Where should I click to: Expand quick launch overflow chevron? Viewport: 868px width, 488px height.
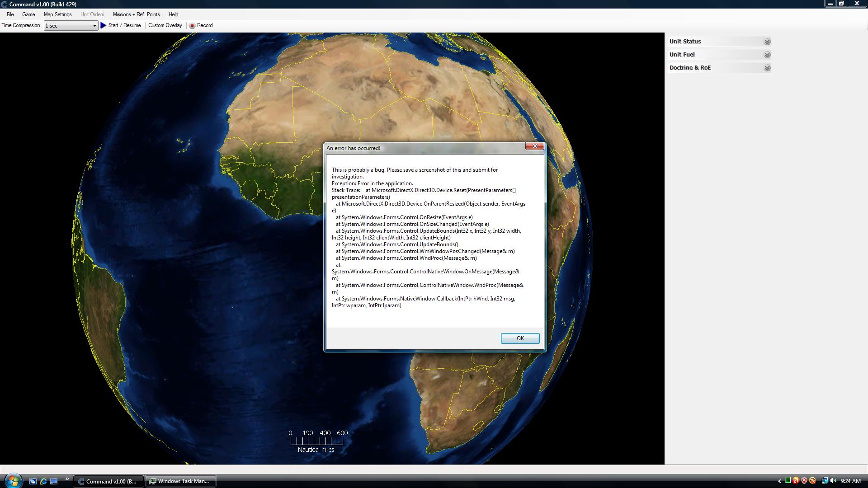[67, 479]
